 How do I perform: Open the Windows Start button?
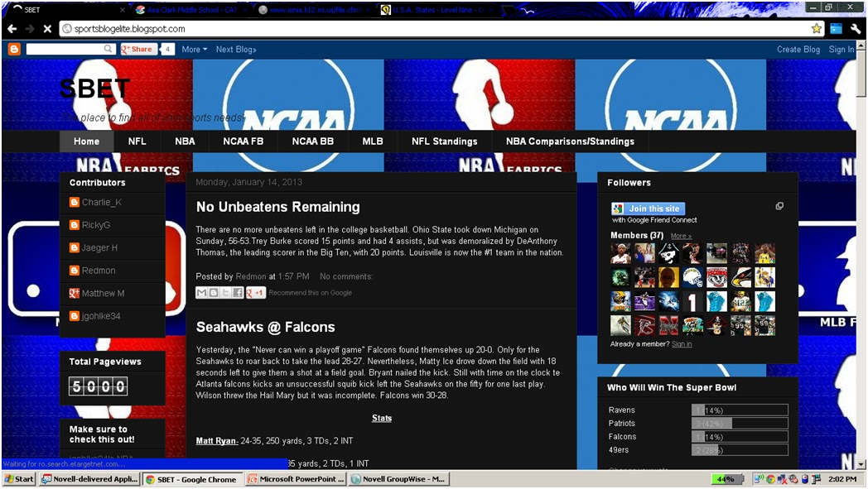point(19,480)
